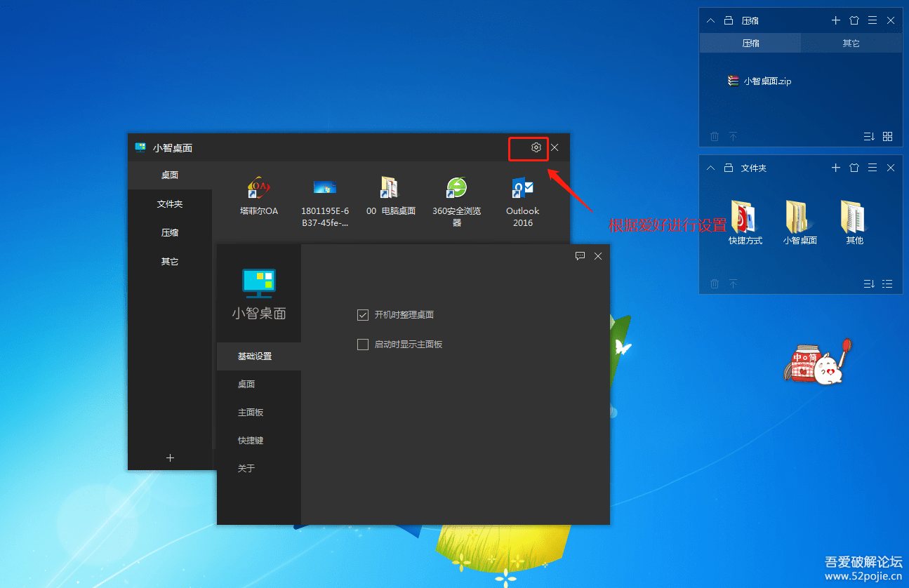Open 快捷键 settings section
This screenshot has height=588, width=909.
point(259,440)
